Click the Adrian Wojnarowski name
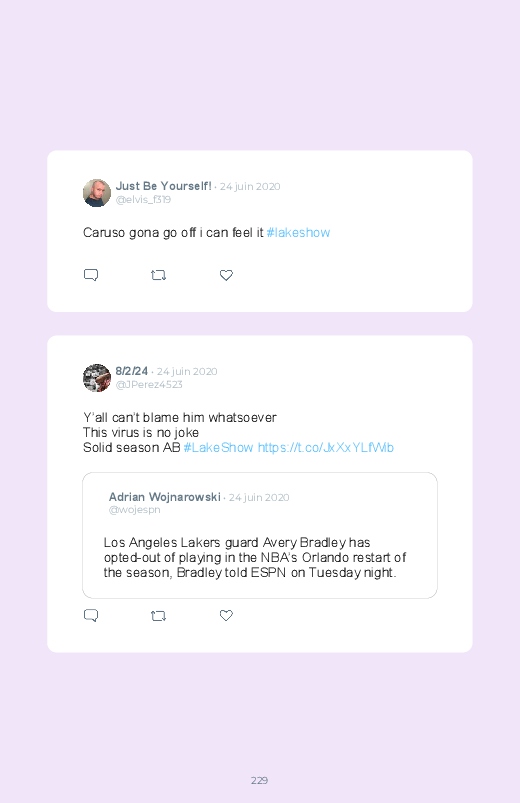 tap(164, 497)
